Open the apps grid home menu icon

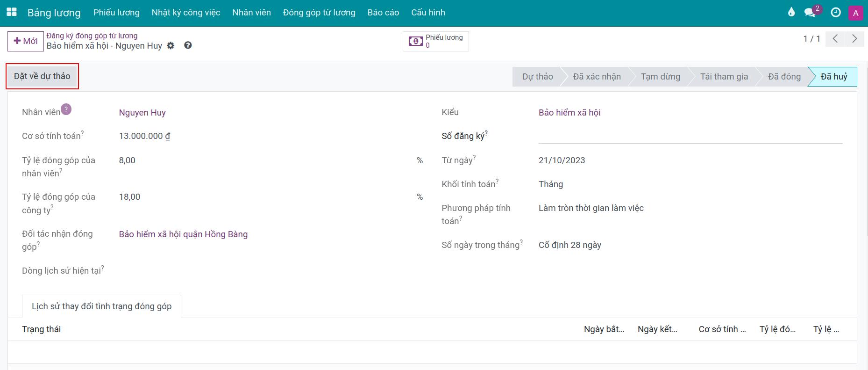(x=11, y=13)
